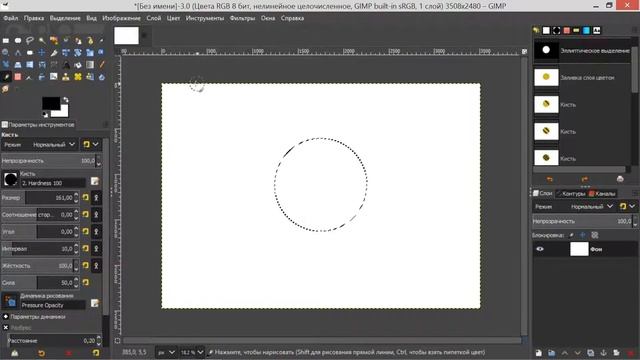Select the active Paintbrush tool

[x=6, y=77]
